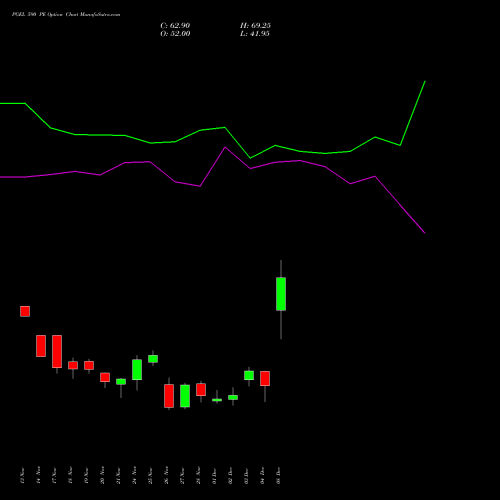Click the 13 Nov date label
This screenshot has width=500, height=500.
point(23,475)
